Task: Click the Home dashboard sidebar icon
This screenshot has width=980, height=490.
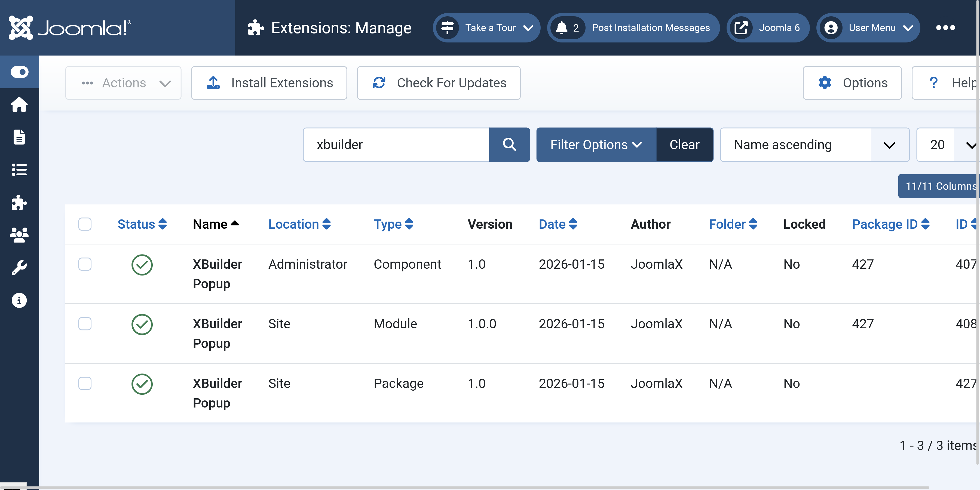Action: point(19,105)
